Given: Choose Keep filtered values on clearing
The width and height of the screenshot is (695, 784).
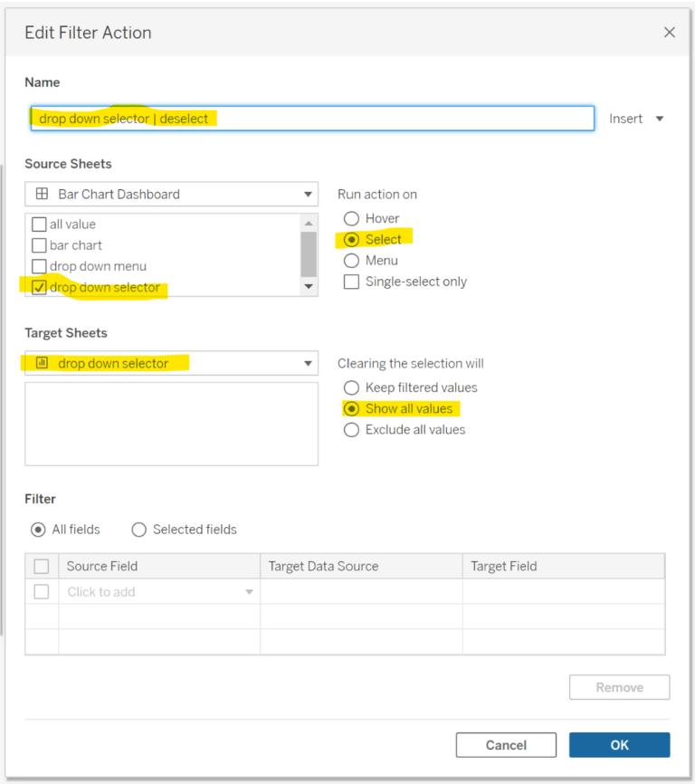Looking at the screenshot, I should click(x=351, y=387).
